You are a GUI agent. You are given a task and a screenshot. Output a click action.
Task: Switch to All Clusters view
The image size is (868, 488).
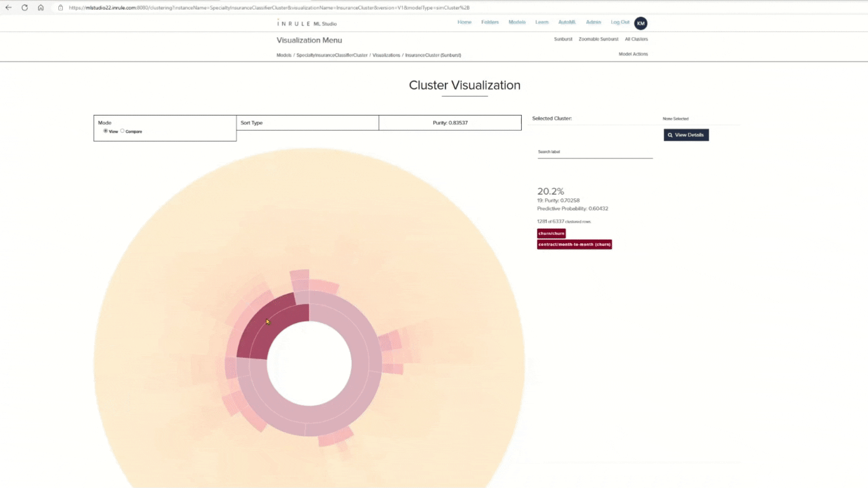pos(636,39)
